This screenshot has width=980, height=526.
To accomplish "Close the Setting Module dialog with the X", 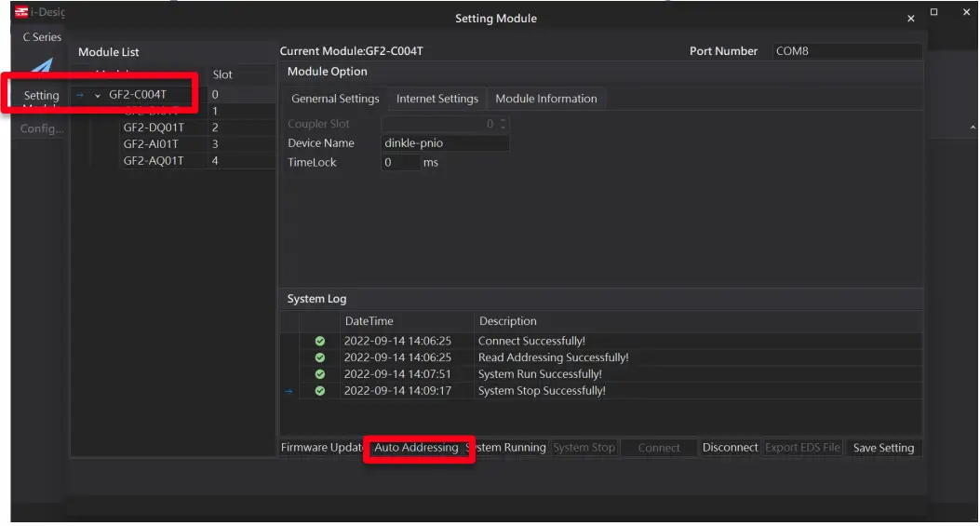I will click(x=910, y=19).
